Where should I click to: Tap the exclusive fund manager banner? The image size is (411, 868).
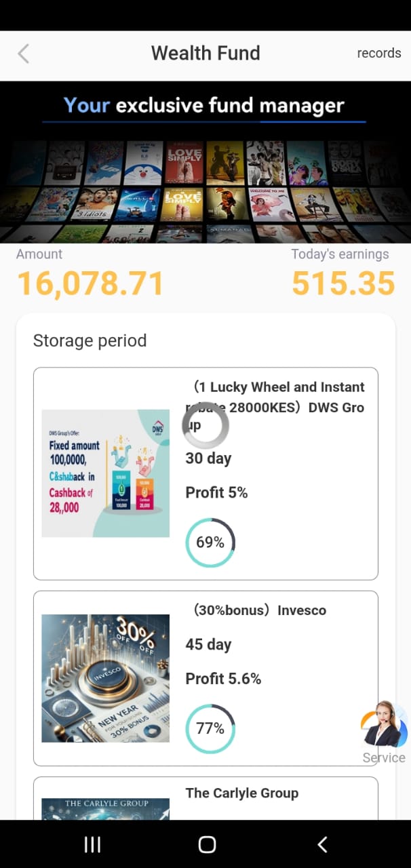(205, 163)
